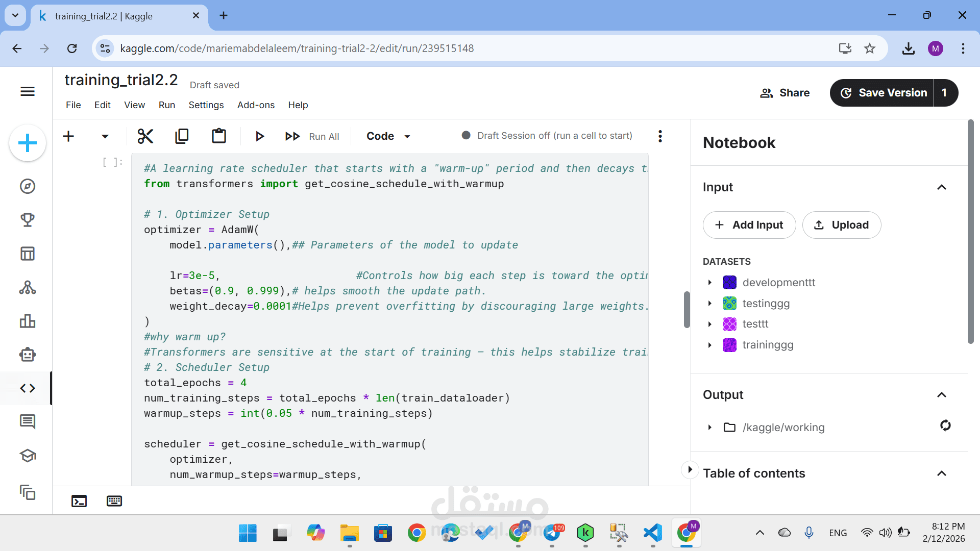The image size is (980, 551).
Task: Open add cell dropdown arrow
Action: [105, 136]
